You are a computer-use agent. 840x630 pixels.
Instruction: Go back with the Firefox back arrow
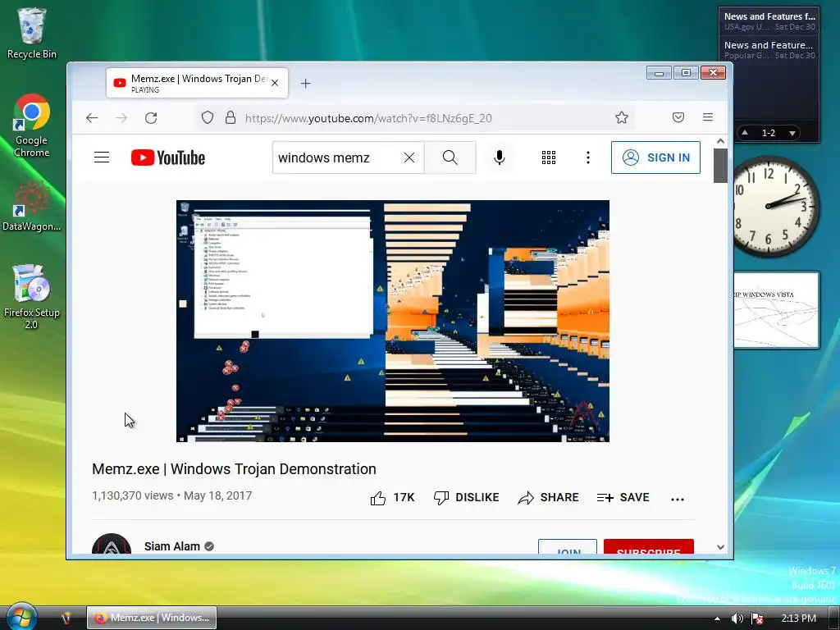tap(92, 118)
